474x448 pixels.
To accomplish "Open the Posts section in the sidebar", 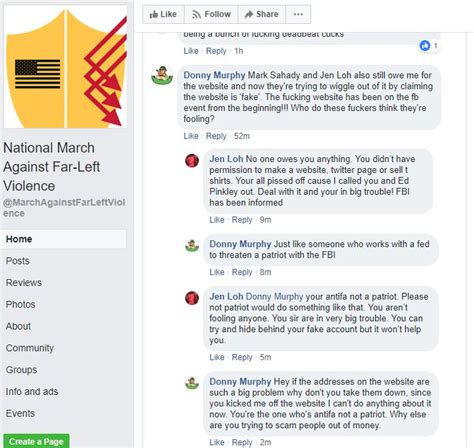I will pyautogui.click(x=18, y=261).
